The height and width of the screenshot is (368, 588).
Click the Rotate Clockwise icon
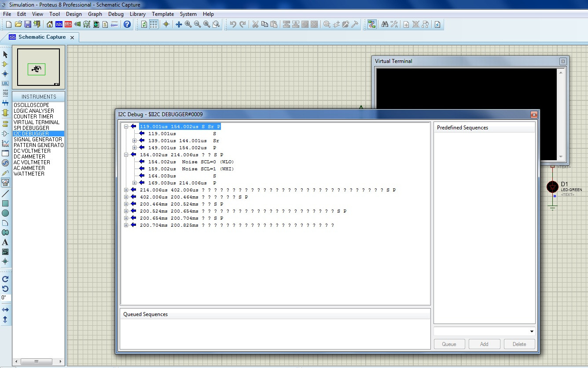click(5, 279)
